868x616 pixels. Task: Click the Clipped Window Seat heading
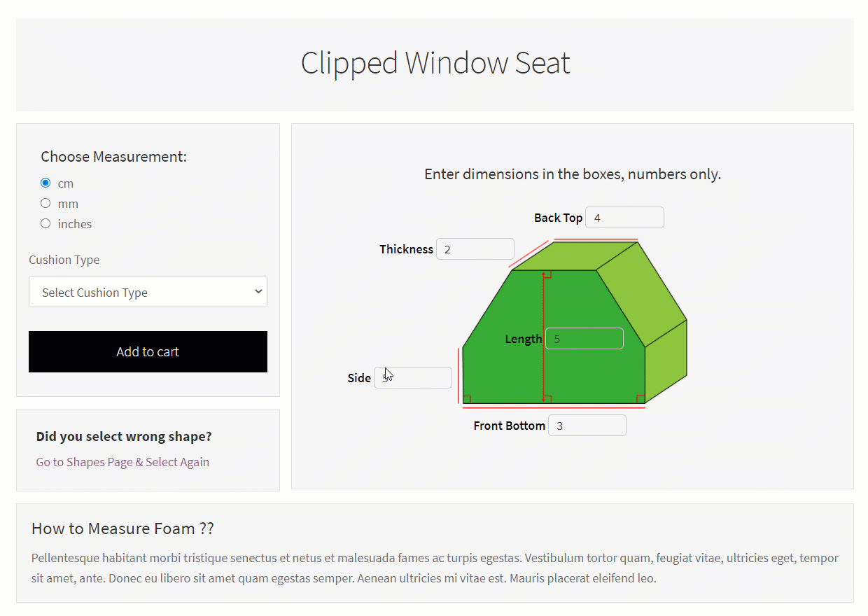pos(435,63)
